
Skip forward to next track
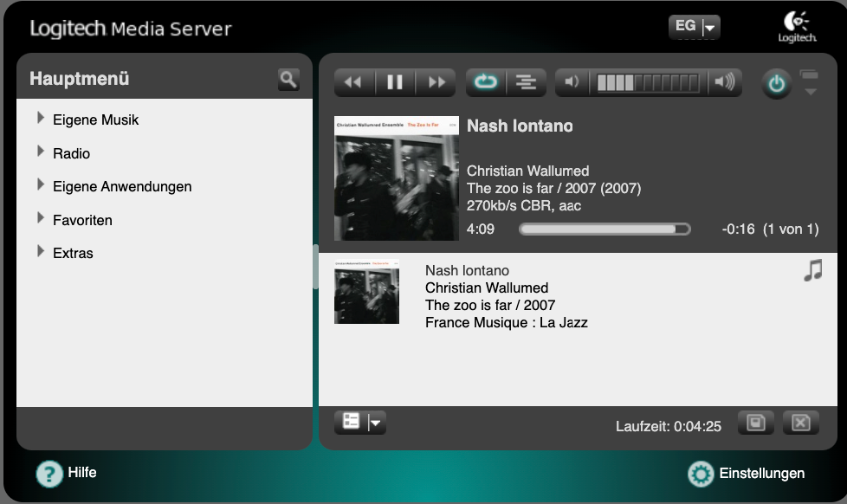(436, 83)
